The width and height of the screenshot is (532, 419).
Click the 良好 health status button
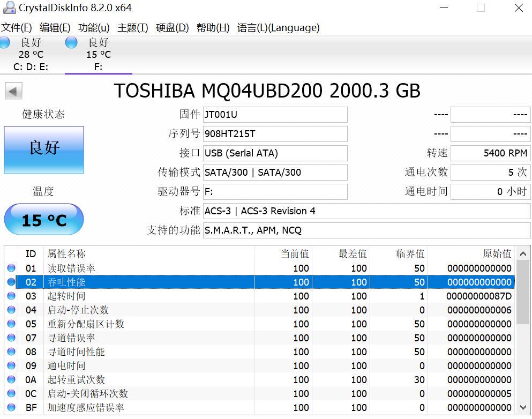click(x=44, y=150)
